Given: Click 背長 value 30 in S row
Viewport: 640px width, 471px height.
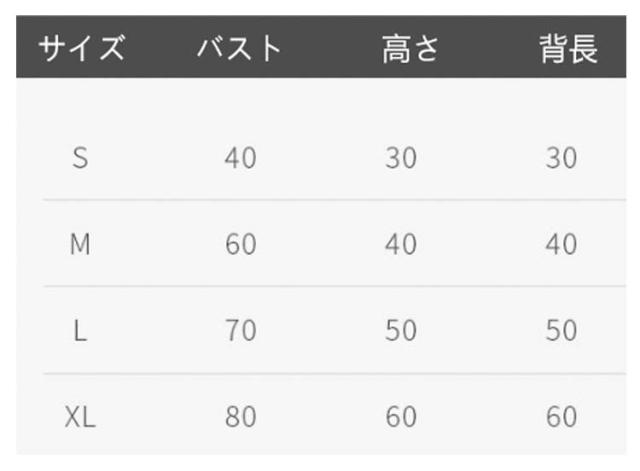Looking at the screenshot, I should (x=561, y=158).
